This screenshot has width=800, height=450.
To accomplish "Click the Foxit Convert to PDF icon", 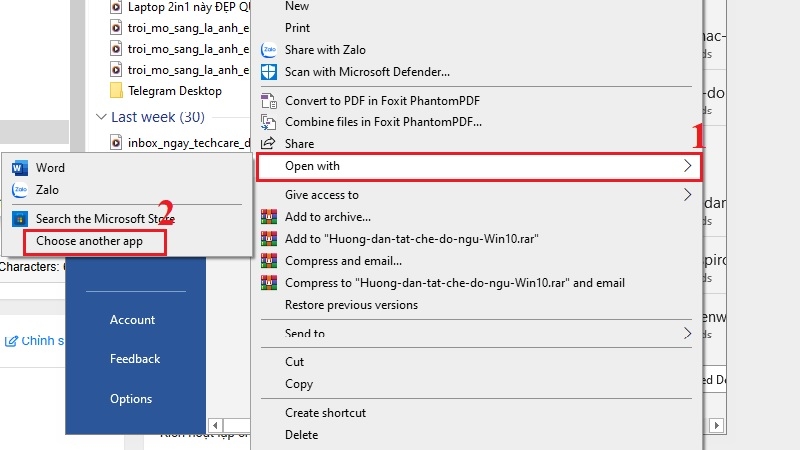I will click(x=269, y=101).
